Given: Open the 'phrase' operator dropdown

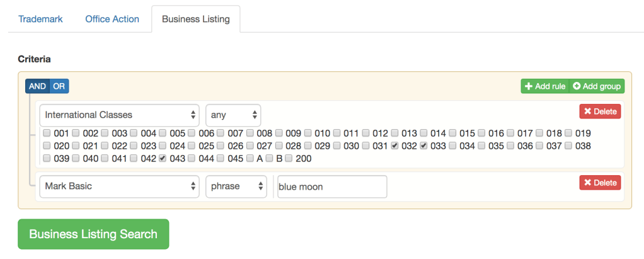Looking at the screenshot, I should [236, 187].
